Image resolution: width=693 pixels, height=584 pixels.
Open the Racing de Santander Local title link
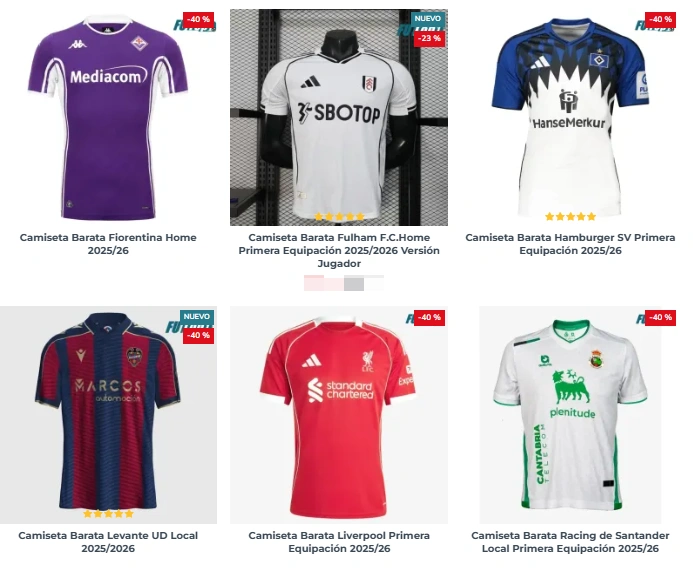click(570, 542)
